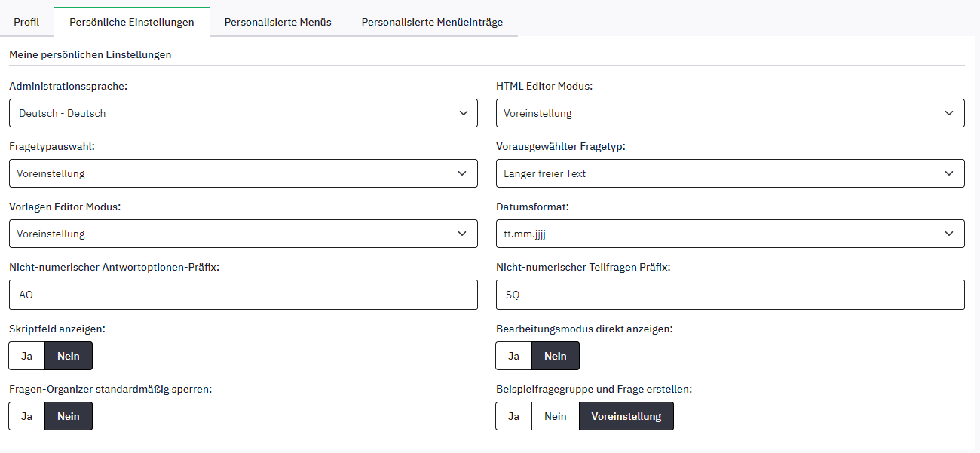Open Personalisierte Menüeinträge tab
The height and width of the screenshot is (453, 980).
pyautogui.click(x=432, y=22)
